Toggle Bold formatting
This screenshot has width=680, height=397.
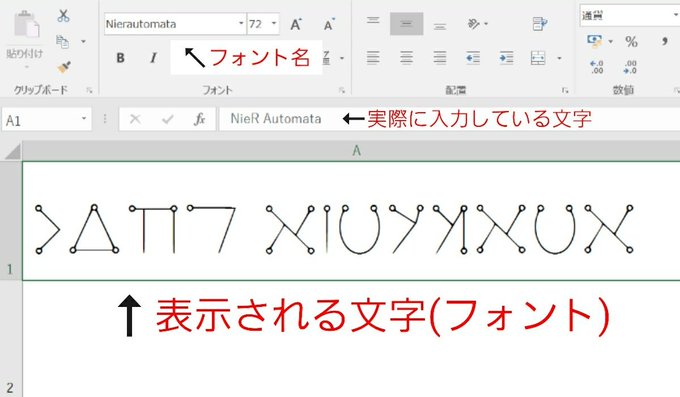click(x=121, y=58)
